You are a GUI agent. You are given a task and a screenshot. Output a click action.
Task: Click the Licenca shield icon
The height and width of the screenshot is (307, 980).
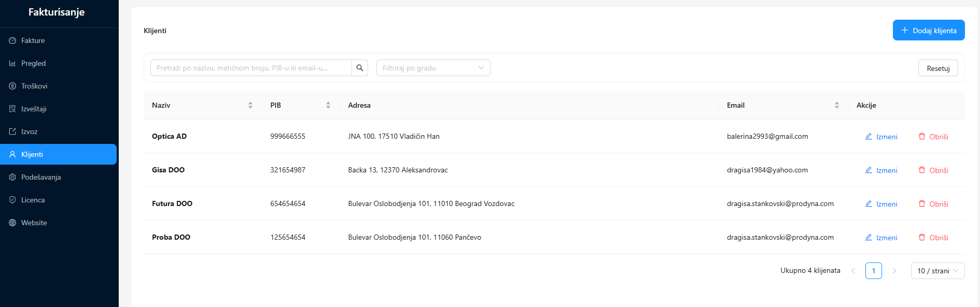tap(12, 200)
